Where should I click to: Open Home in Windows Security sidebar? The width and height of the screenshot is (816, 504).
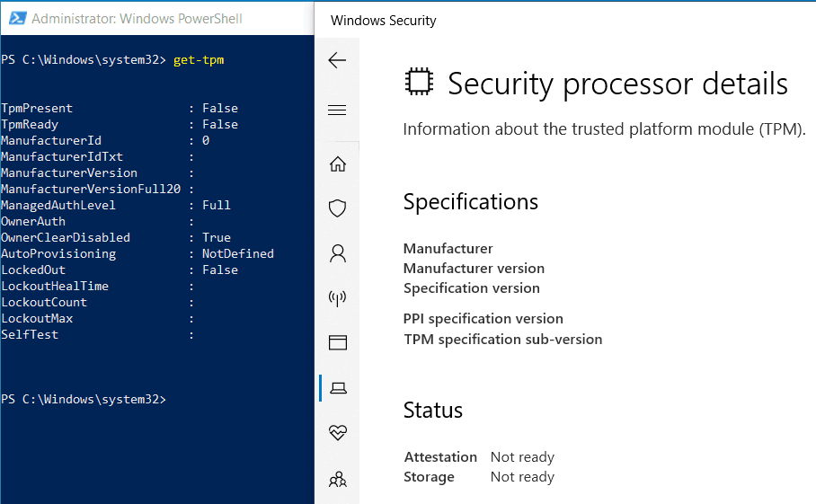tap(338, 164)
